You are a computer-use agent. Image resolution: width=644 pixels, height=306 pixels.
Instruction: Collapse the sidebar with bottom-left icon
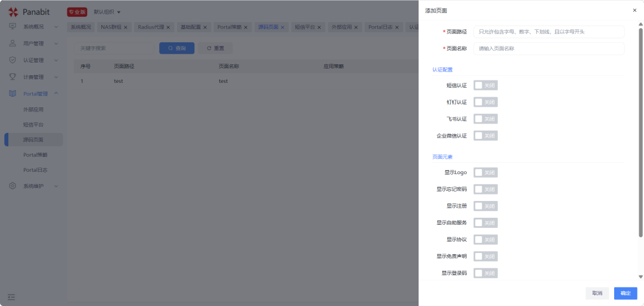(11, 296)
